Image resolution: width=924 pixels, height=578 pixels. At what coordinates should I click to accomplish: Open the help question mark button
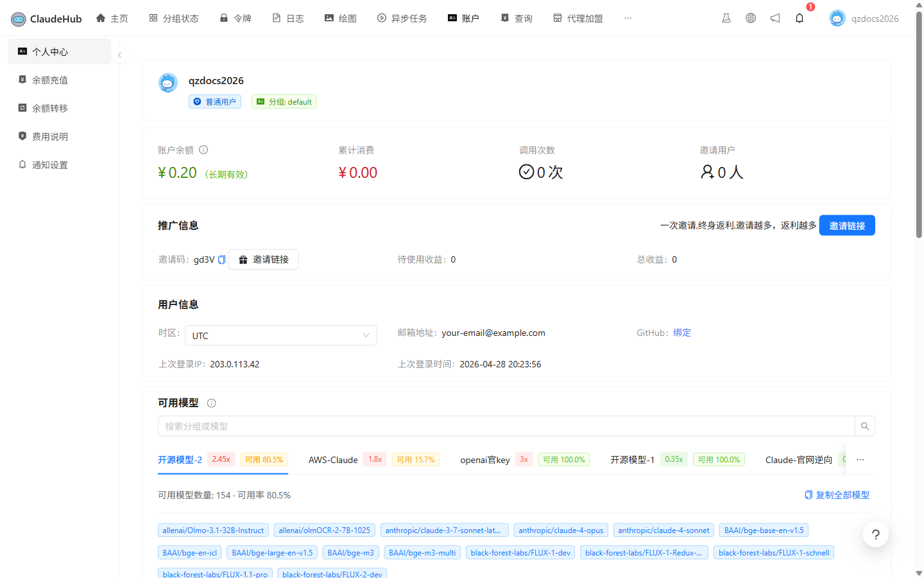(876, 534)
